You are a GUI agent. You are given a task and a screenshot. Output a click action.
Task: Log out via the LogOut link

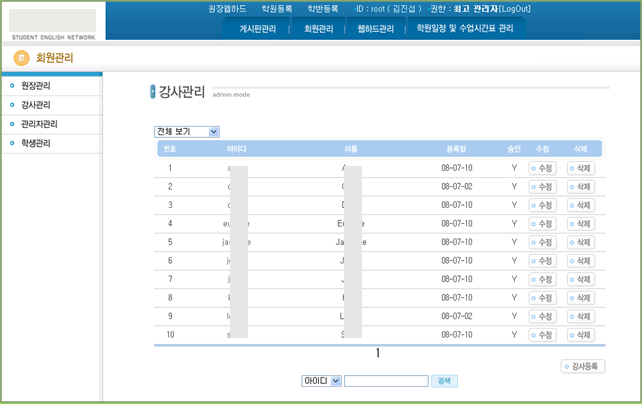coord(515,9)
